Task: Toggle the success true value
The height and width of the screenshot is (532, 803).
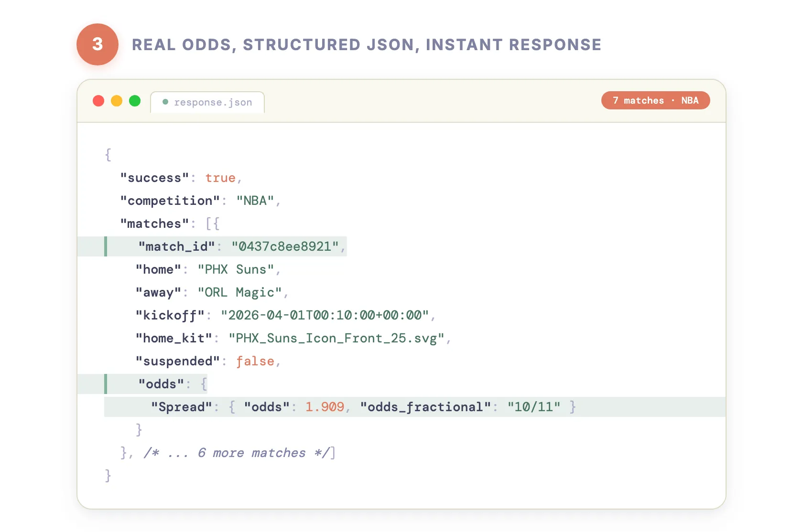Action: 220,178
